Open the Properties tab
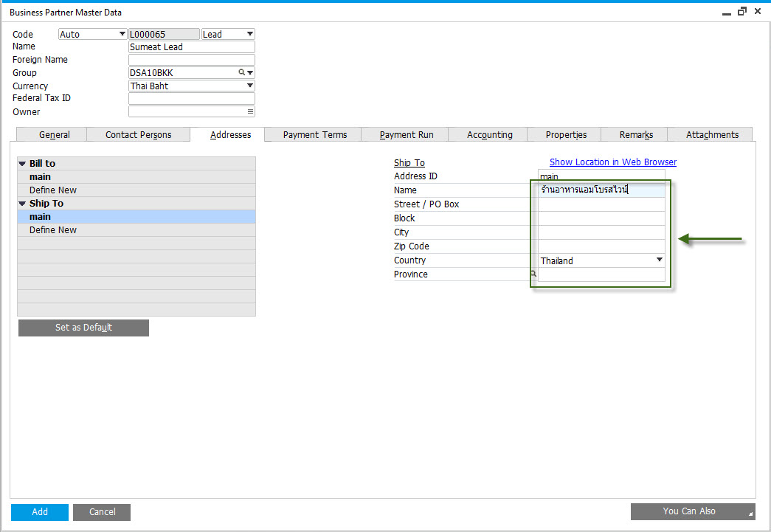 (564, 134)
